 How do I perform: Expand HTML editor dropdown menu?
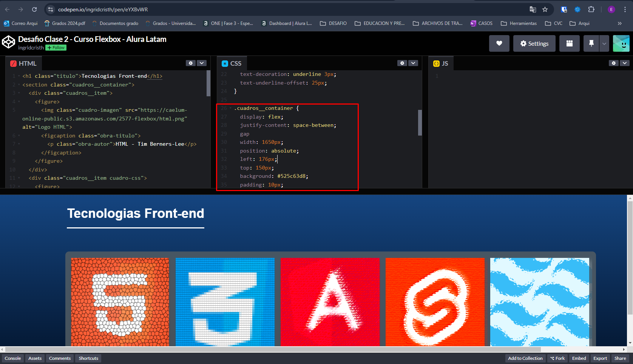(202, 63)
